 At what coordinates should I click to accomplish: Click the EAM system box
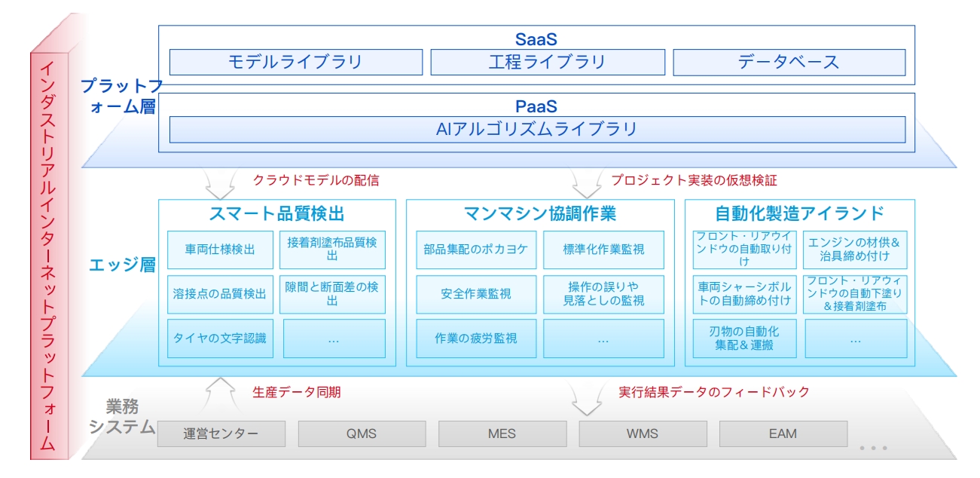click(783, 434)
